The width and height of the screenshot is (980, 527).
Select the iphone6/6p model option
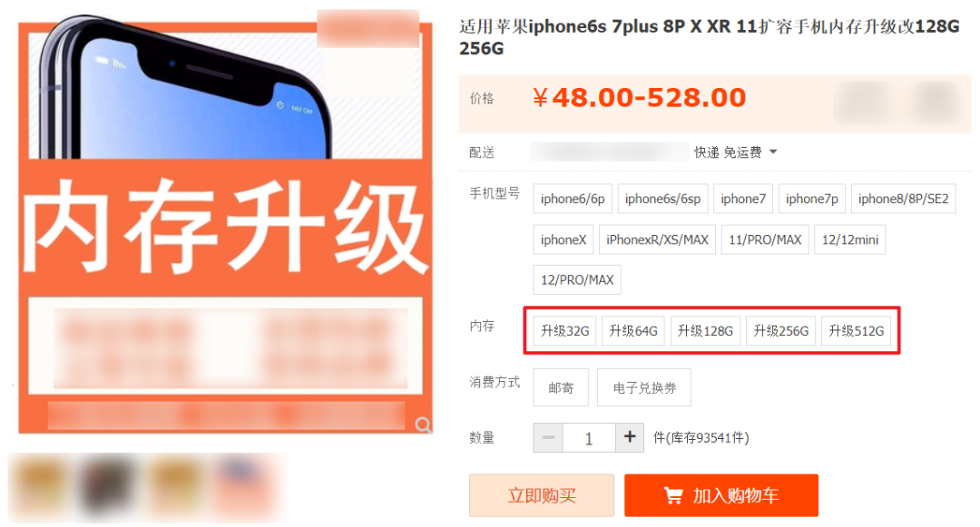click(x=573, y=199)
